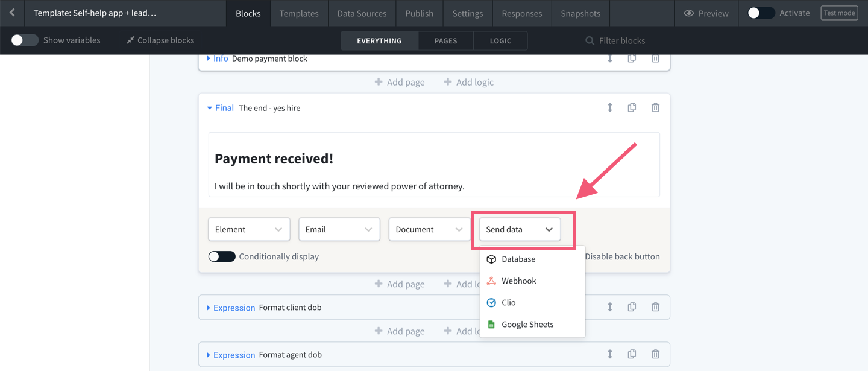868x371 pixels.
Task: Click the Test mode button
Action: (x=839, y=13)
